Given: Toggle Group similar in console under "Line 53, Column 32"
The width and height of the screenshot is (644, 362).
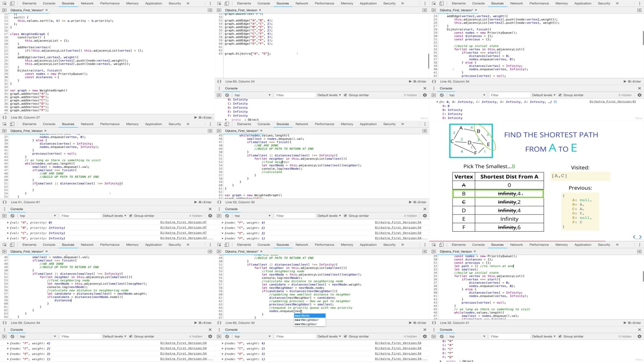Looking at the screenshot, I should (345, 216).
